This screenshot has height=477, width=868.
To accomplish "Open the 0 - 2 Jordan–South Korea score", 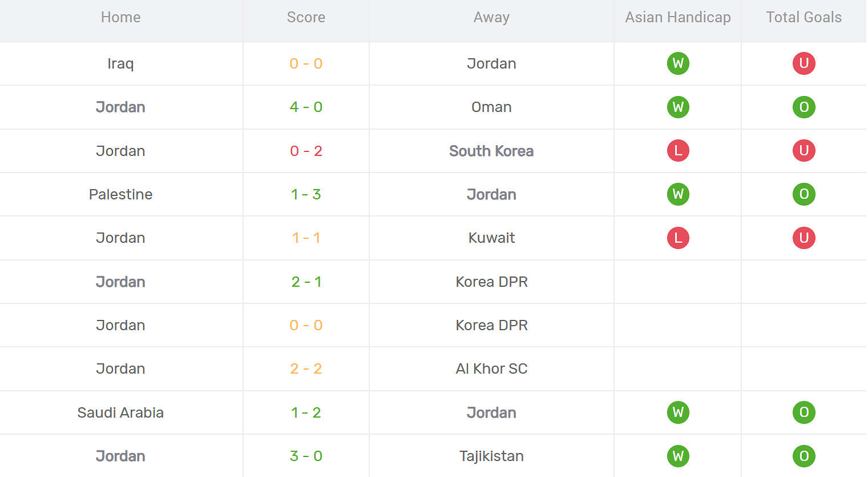I will [x=306, y=151].
